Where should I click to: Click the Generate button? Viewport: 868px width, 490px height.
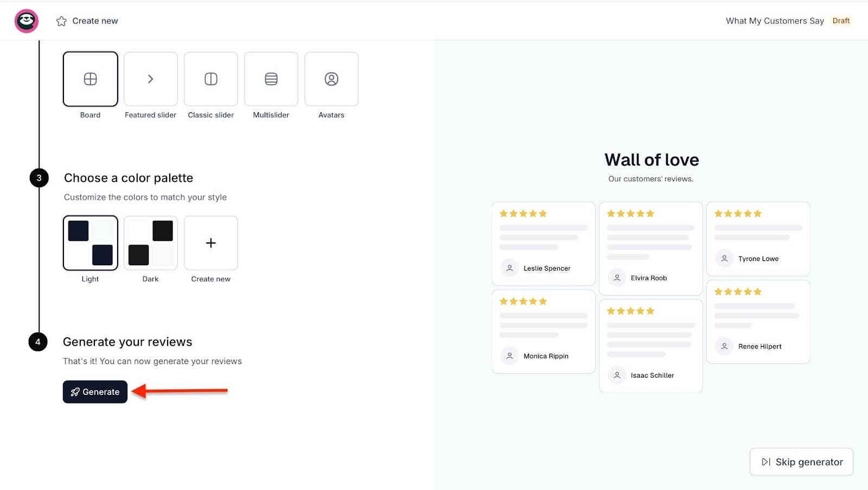click(x=95, y=392)
